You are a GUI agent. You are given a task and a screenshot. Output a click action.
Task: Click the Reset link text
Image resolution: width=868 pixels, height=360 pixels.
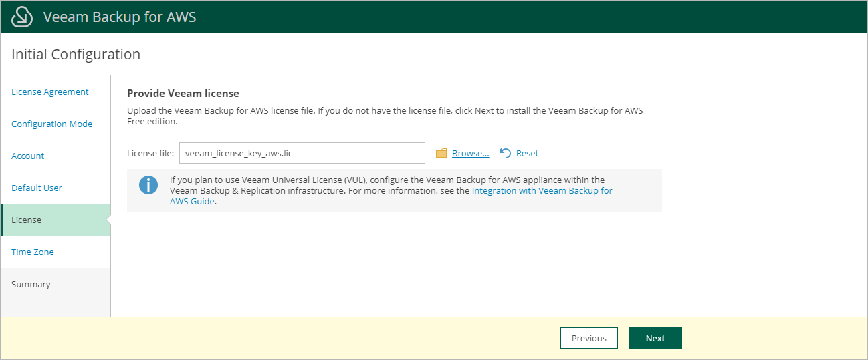click(527, 154)
